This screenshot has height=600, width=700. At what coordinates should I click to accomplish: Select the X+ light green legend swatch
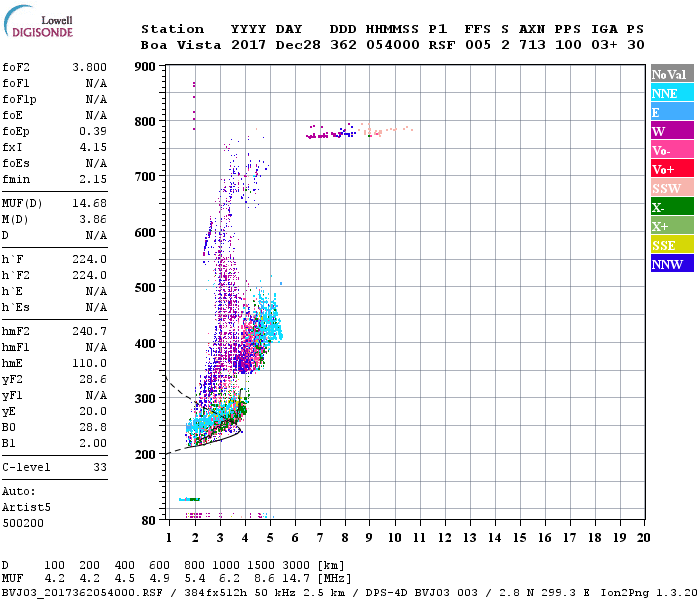tap(672, 225)
